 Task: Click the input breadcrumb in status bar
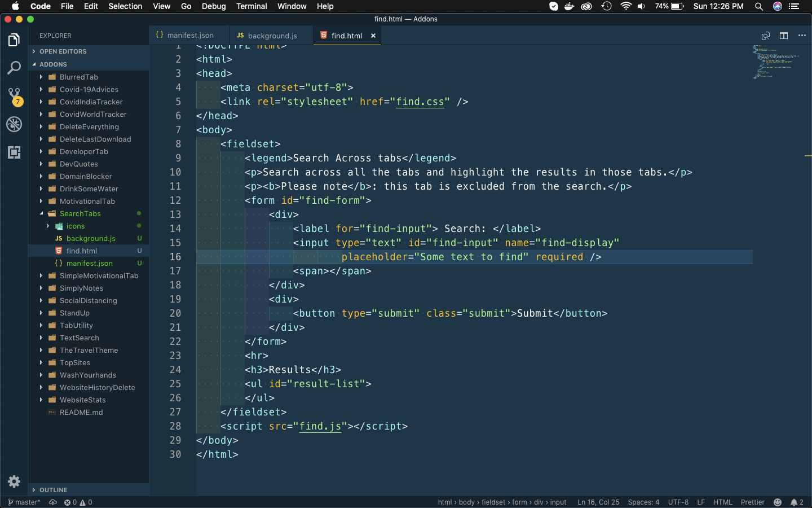pos(558,502)
